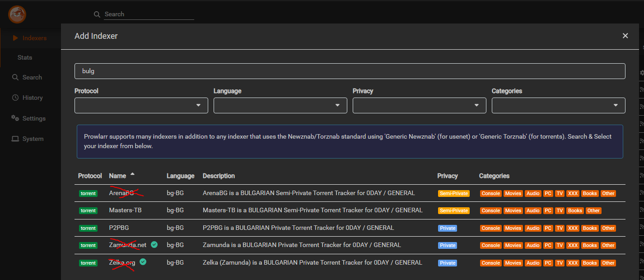This screenshot has width=644, height=280.
Task: Click the Zelka (Zamunda) description text
Action: pos(313,262)
